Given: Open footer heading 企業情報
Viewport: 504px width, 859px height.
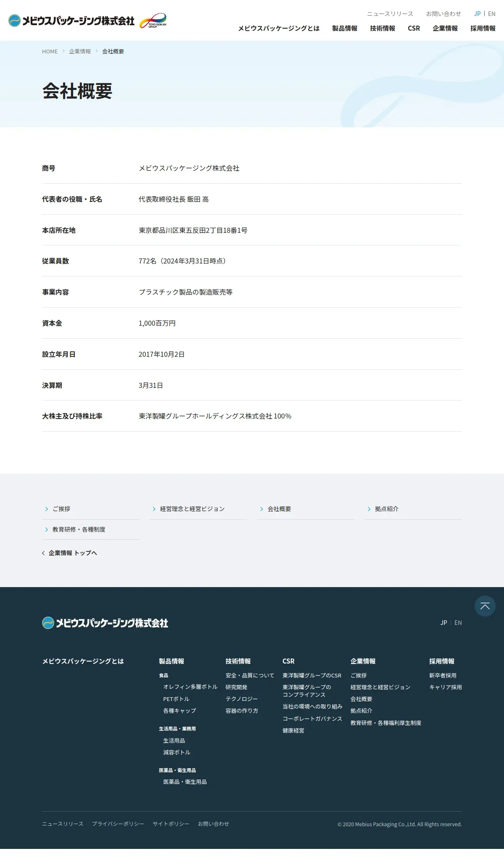Looking at the screenshot, I should 363,661.
